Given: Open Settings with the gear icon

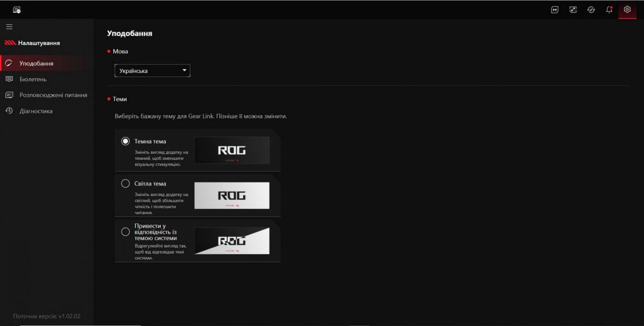Looking at the screenshot, I should 627,10.
